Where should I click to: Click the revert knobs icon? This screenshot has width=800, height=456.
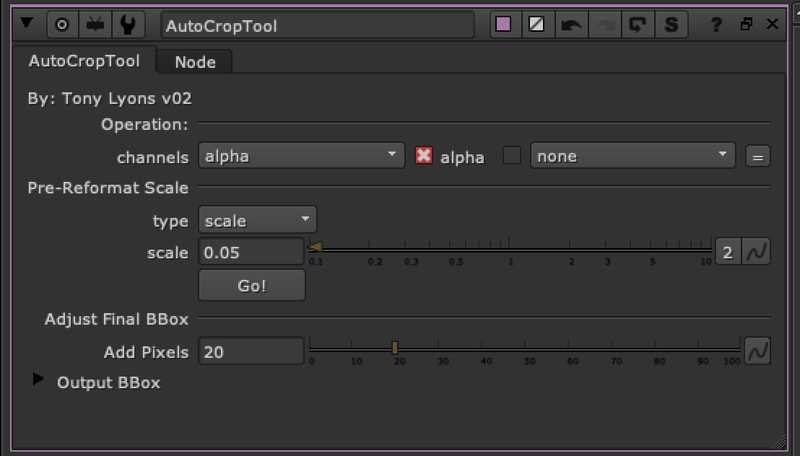coord(638,24)
